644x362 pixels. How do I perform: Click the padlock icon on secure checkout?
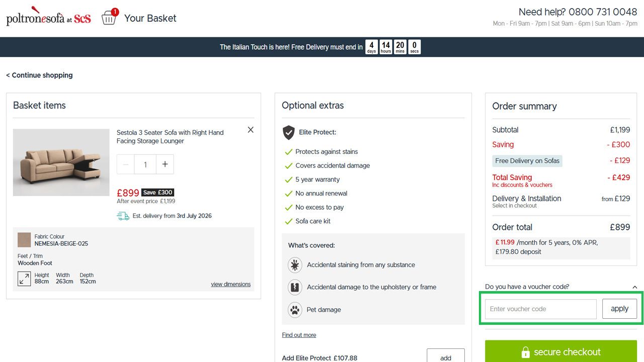click(526, 352)
